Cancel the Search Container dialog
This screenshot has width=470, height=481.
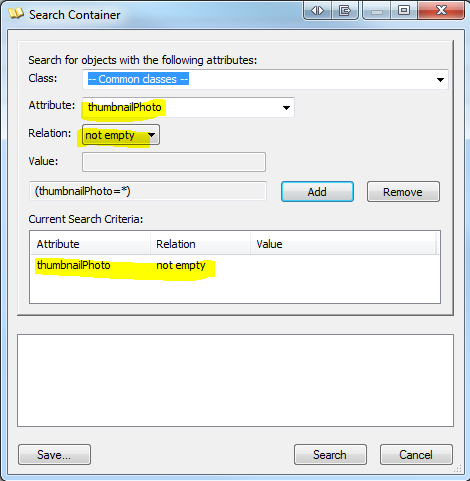click(x=416, y=454)
